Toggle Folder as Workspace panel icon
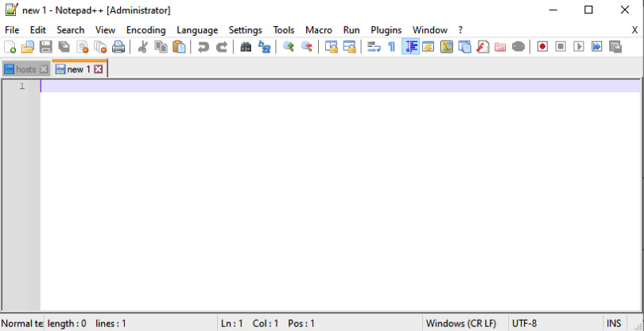Screen dimensions: 644x331 (500, 47)
